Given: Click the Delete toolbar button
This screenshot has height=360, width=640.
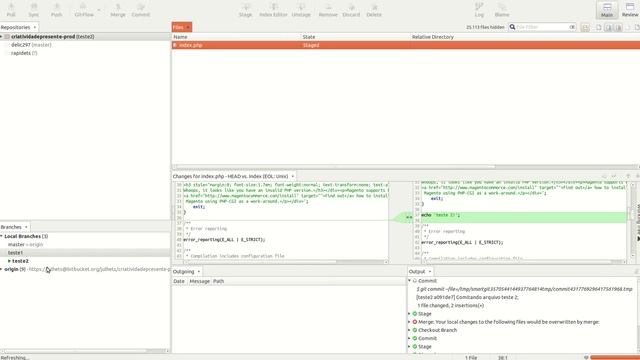Looking at the screenshot, I should click(x=374, y=10).
